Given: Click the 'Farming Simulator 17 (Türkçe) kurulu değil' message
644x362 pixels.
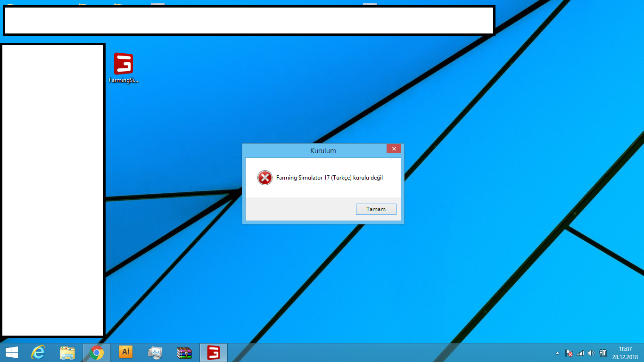Looking at the screenshot, I should (x=330, y=178).
